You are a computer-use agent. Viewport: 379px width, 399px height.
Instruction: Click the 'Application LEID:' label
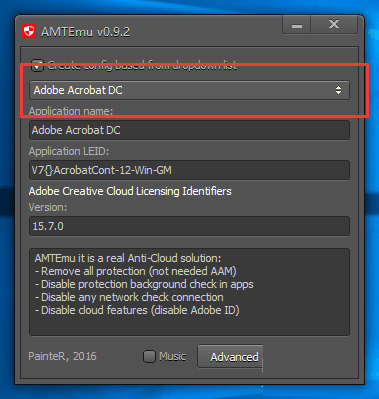[69, 151]
